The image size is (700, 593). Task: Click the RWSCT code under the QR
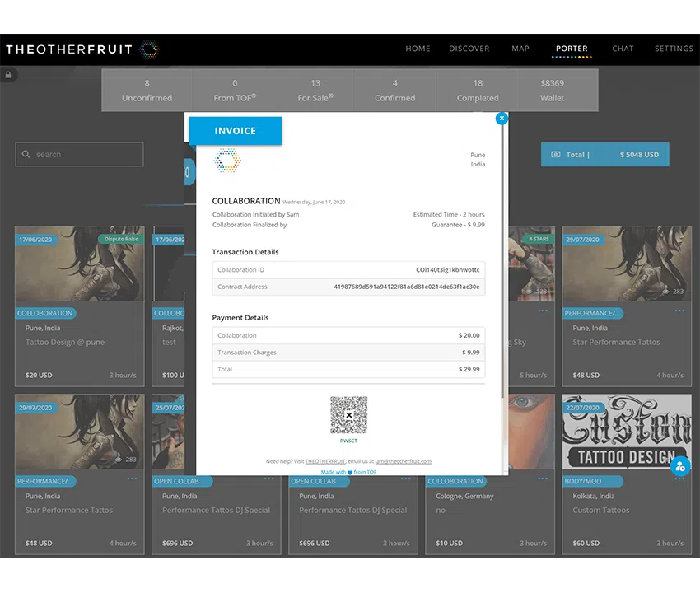tap(348, 441)
